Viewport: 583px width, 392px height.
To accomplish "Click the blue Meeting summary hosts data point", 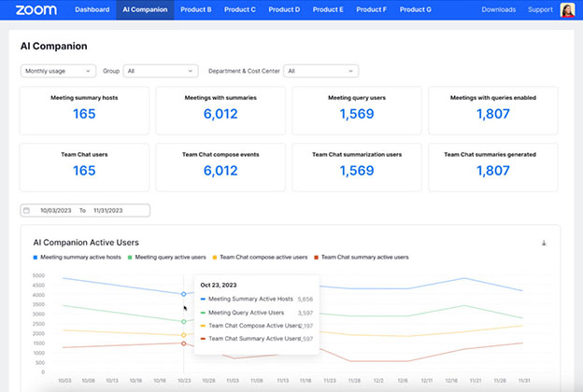I will pos(183,293).
